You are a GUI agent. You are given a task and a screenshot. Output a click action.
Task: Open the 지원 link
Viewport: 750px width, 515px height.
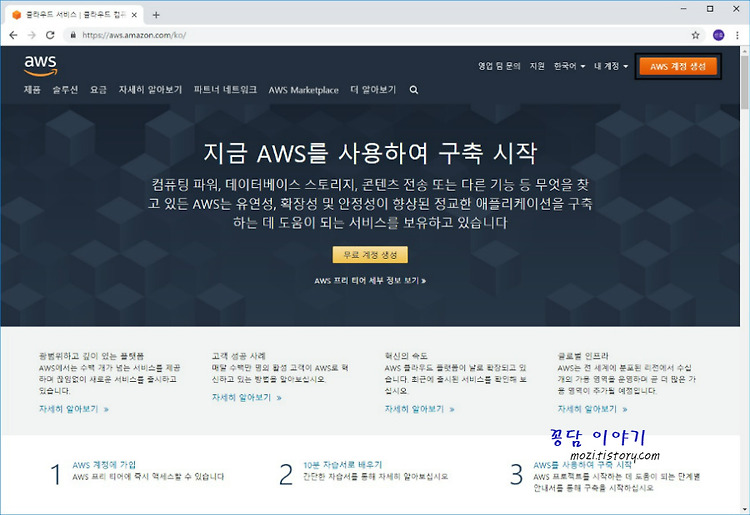(537, 66)
